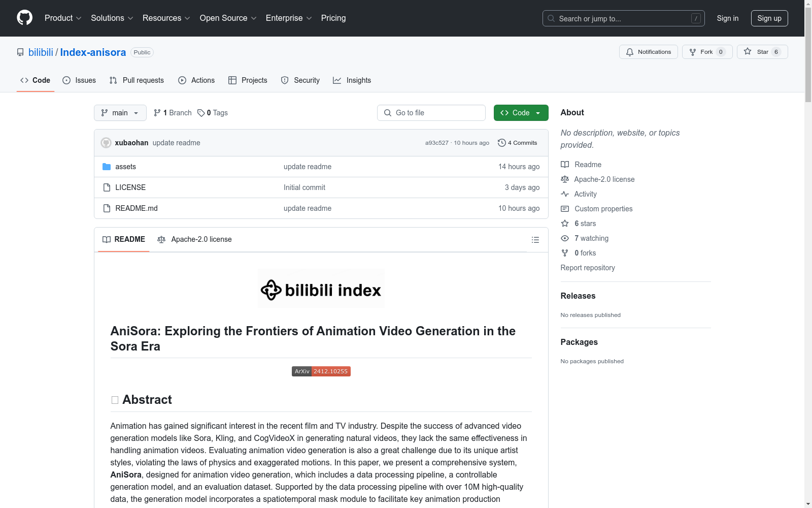Open the assets folder link
Screen dimensions: 812x508
[125, 167]
